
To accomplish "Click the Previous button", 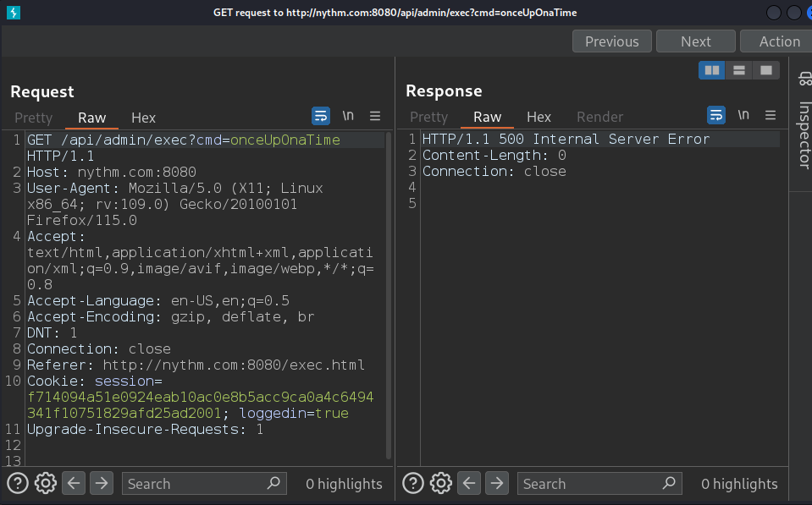I will 611,41.
